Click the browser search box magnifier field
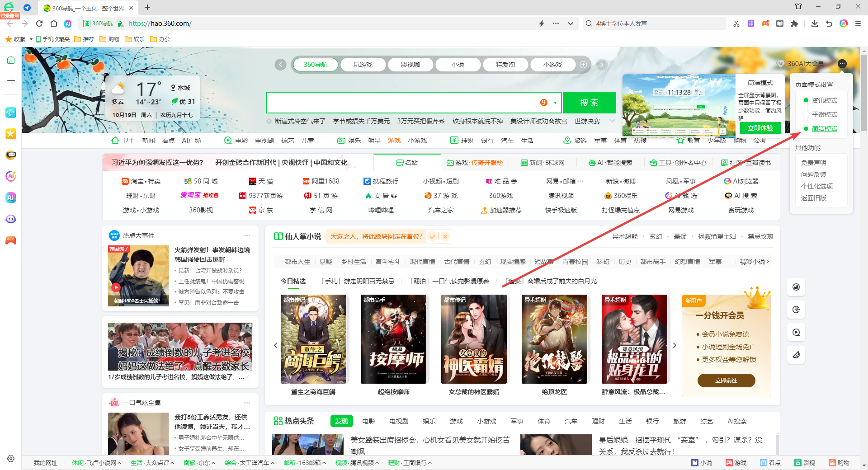This screenshot has height=470, width=868. point(655,23)
